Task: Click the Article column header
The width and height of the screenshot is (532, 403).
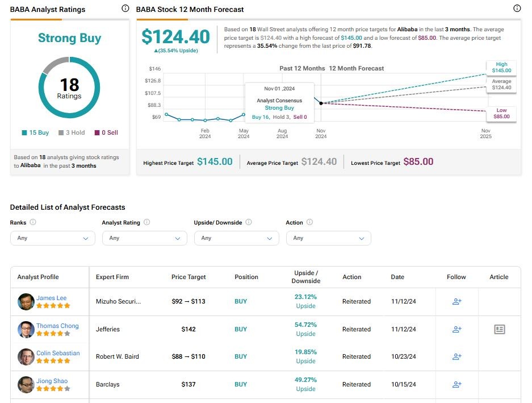Action: coord(499,277)
